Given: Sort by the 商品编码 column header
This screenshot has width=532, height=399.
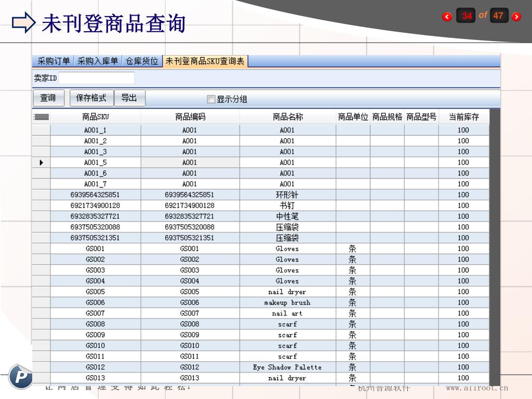Looking at the screenshot, I should (x=190, y=117).
